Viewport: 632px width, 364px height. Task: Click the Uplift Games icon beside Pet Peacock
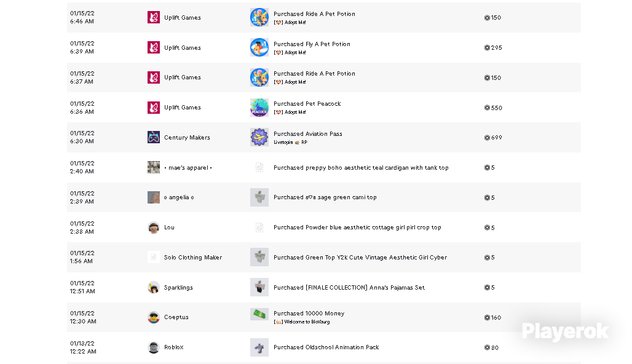[x=154, y=108]
